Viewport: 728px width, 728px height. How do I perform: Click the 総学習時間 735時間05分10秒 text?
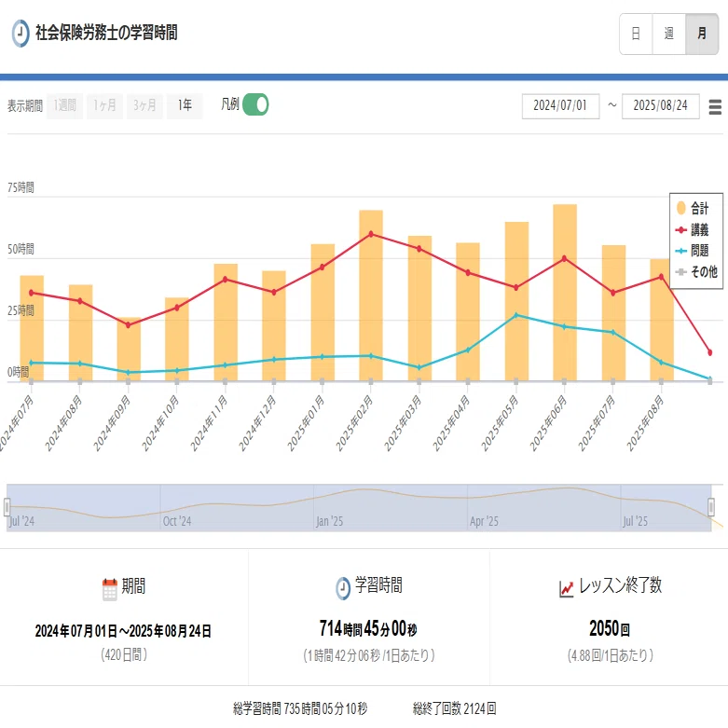point(300,708)
